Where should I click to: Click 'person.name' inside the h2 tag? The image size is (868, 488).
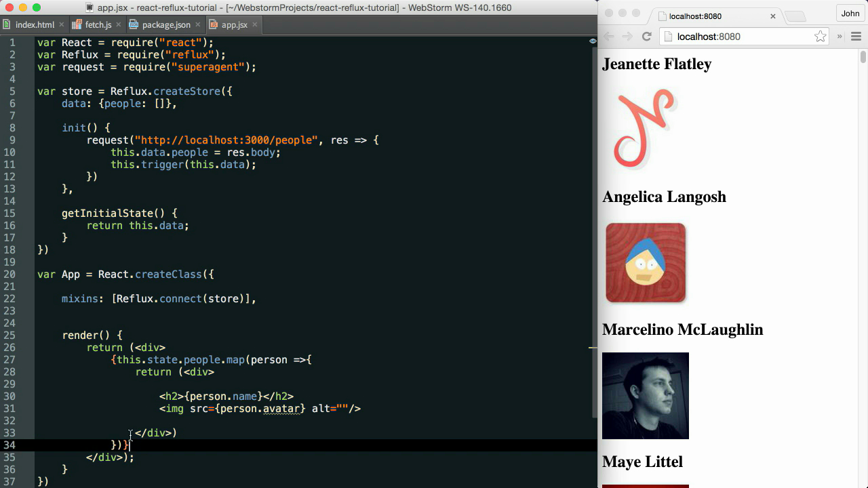[223, 396]
